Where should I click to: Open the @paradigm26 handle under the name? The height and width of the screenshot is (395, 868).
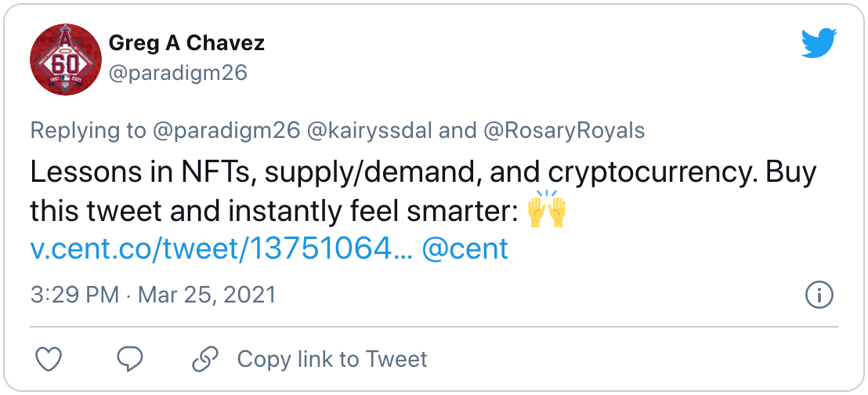(178, 73)
